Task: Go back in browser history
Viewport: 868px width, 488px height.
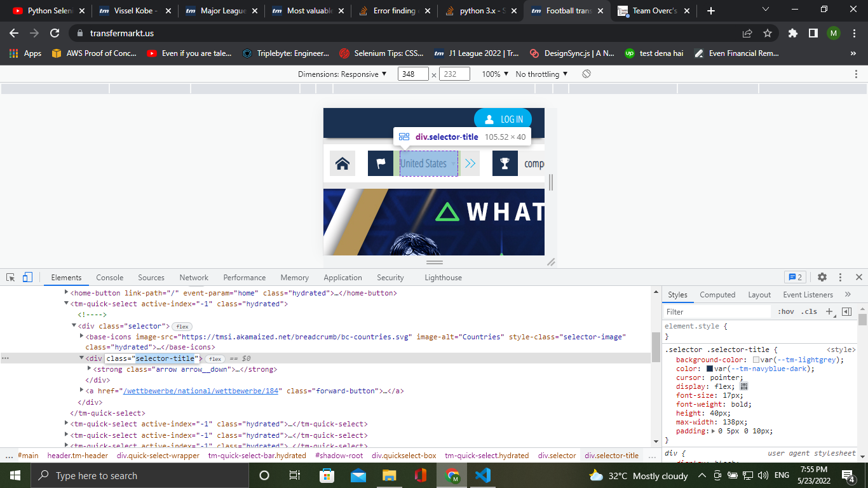Action: click(14, 33)
